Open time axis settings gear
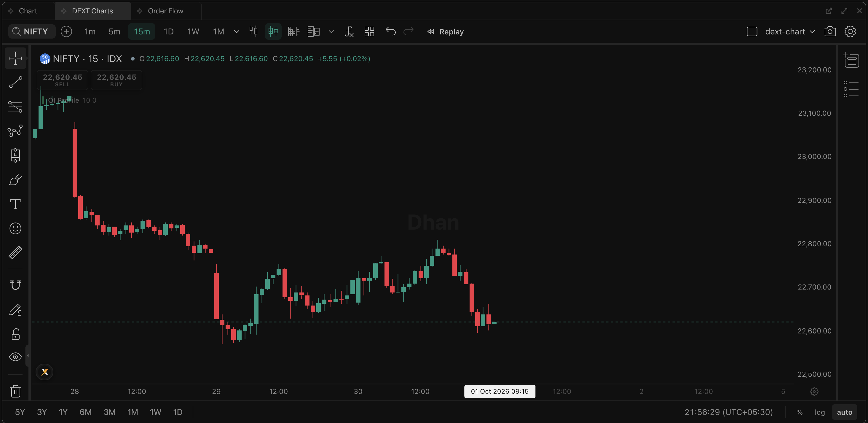This screenshot has width=868, height=423. 814,391
